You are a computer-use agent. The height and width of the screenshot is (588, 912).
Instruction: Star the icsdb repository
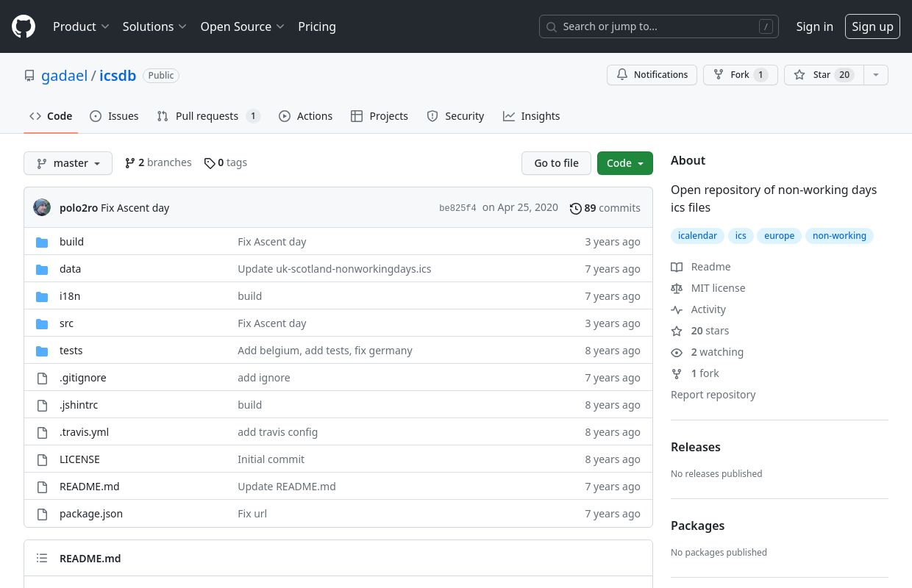[x=823, y=75]
